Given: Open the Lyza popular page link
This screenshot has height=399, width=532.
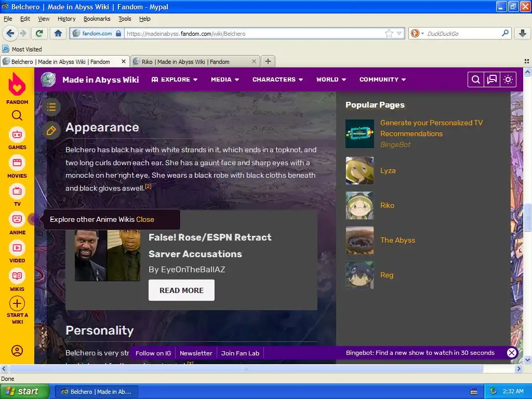Looking at the screenshot, I should [388, 170].
